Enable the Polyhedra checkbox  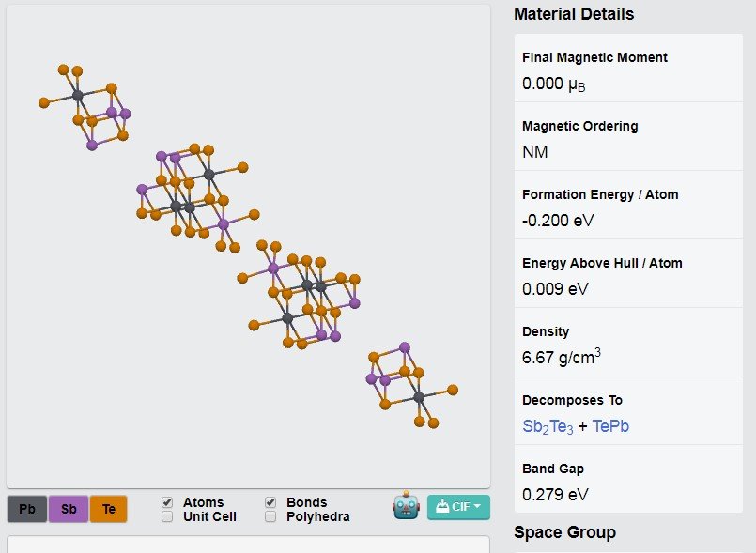[x=270, y=516]
